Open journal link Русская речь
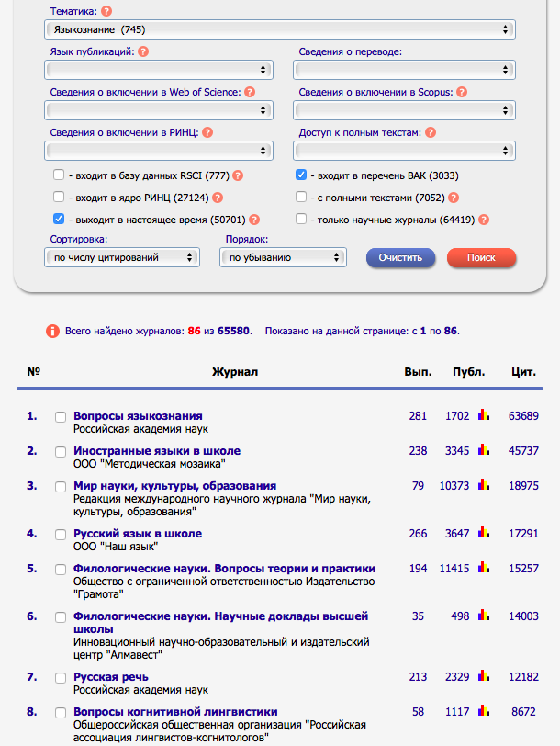Image resolution: width=560 pixels, height=746 pixels. [x=111, y=676]
